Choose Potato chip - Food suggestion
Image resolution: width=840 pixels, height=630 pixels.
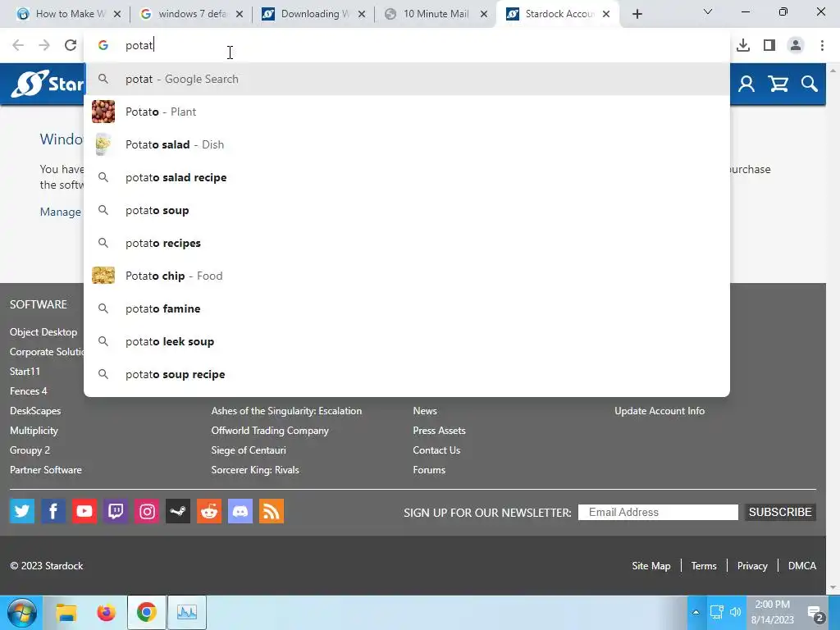click(x=407, y=276)
